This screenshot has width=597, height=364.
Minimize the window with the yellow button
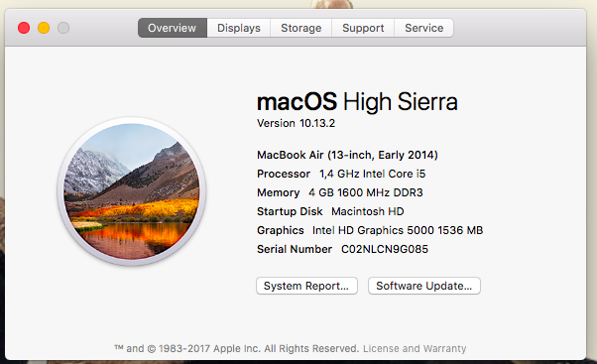click(44, 28)
